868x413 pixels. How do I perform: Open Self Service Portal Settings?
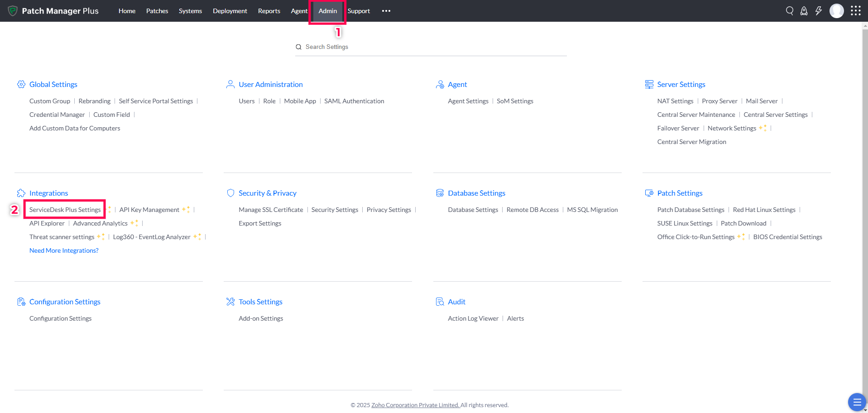[156, 101]
